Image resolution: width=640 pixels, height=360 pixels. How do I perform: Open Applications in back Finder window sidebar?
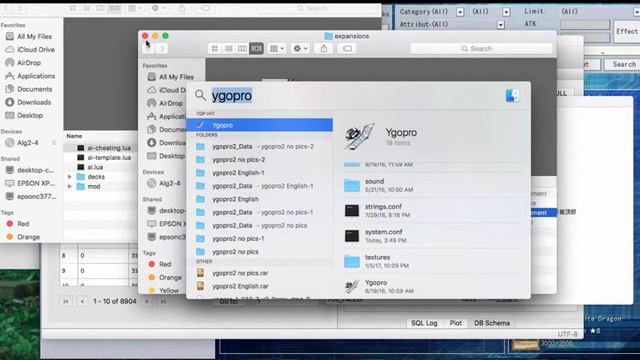coord(30,76)
